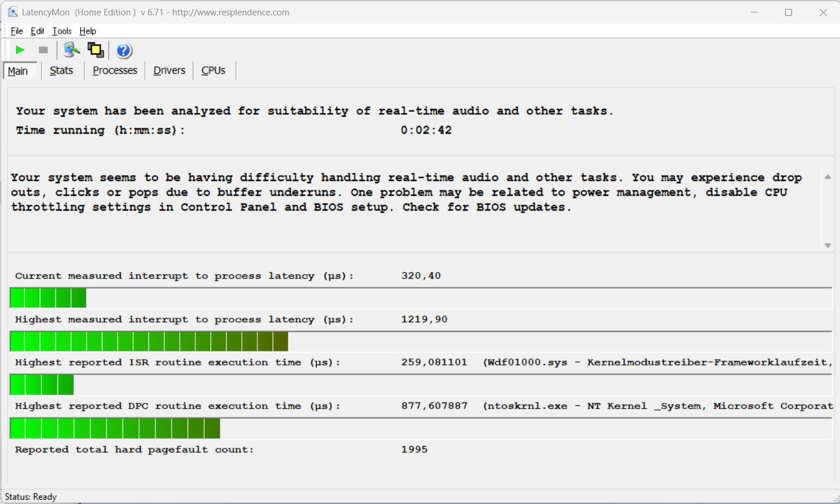
Task: Open the options icon in the toolbar
Action: (x=72, y=50)
